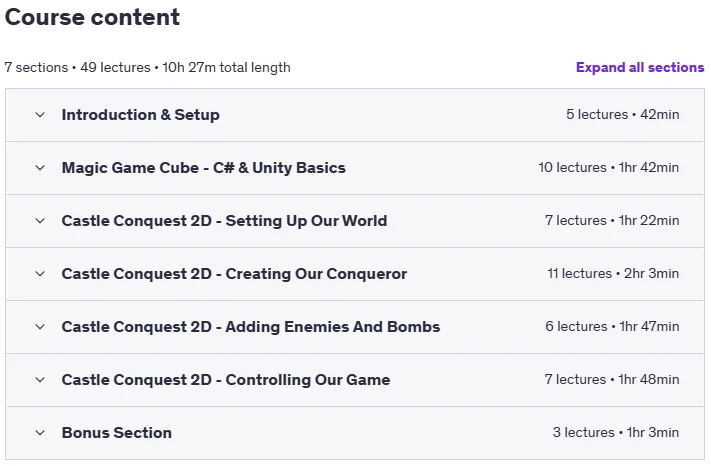This screenshot has width=711, height=466.
Task: Select Castle Conquest 2D - Controlling Our Game
Action: click(x=226, y=380)
